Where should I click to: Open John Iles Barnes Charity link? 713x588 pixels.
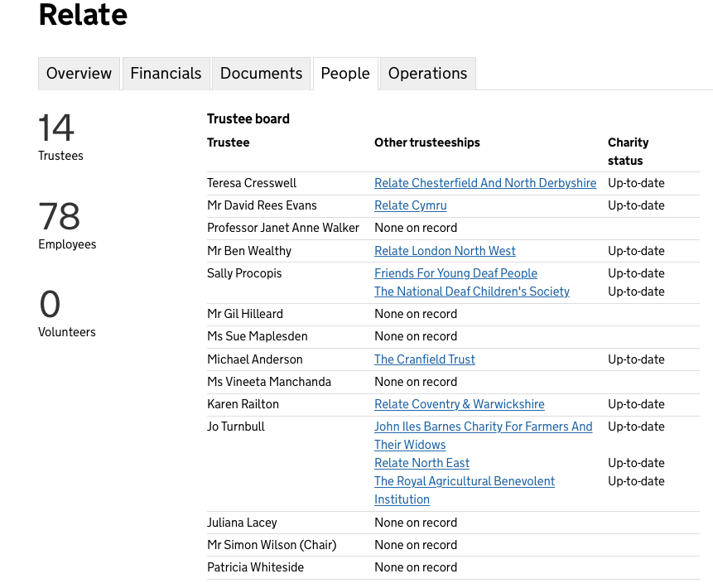click(483, 427)
